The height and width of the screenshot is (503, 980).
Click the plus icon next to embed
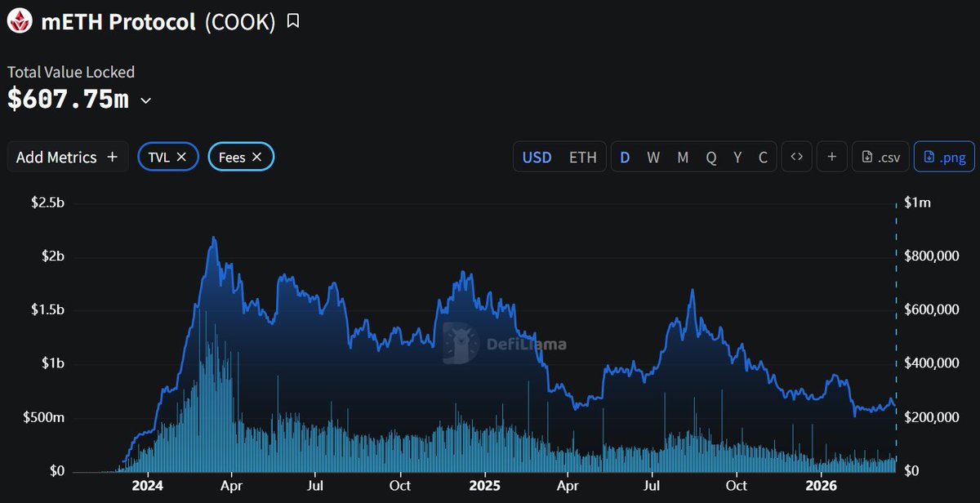831,157
